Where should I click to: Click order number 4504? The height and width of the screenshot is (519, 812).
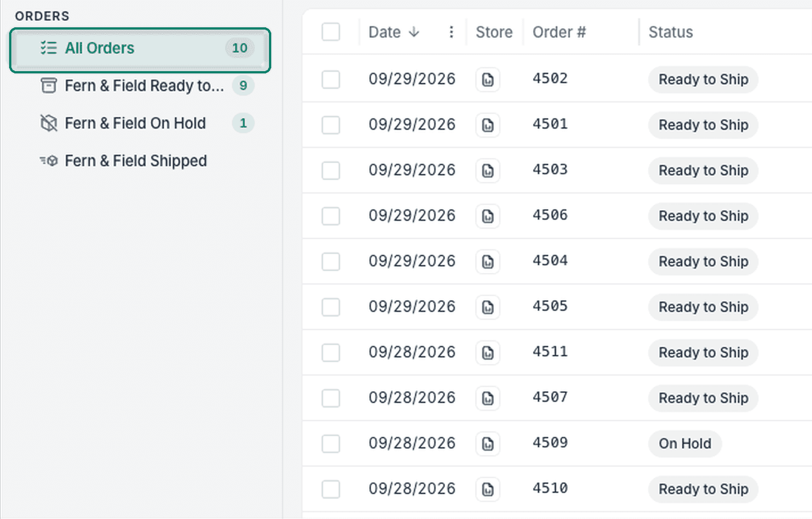[x=550, y=261]
